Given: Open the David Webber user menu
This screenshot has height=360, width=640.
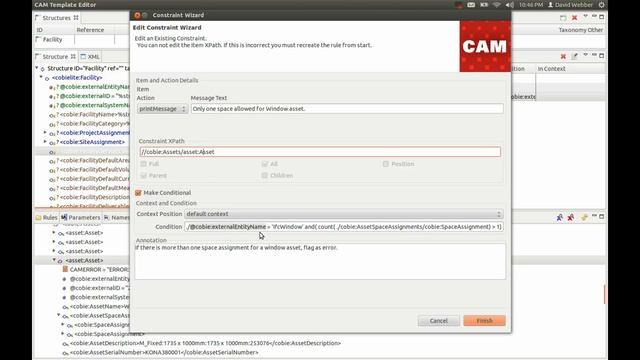Looking at the screenshot, I should [x=570, y=5].
